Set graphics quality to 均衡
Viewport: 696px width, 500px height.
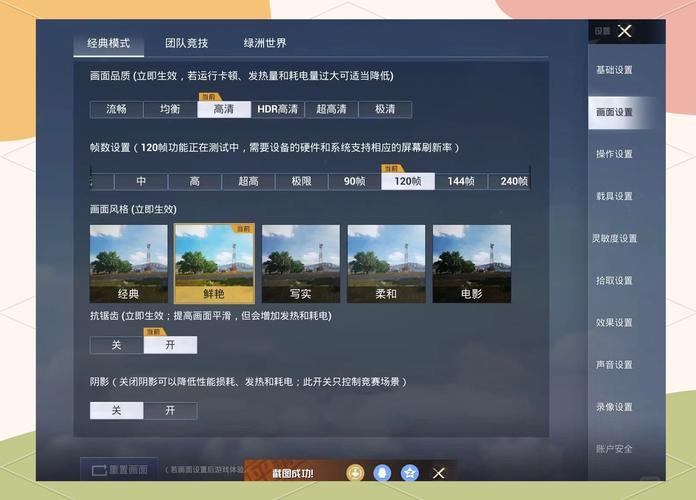click(170, 109)
